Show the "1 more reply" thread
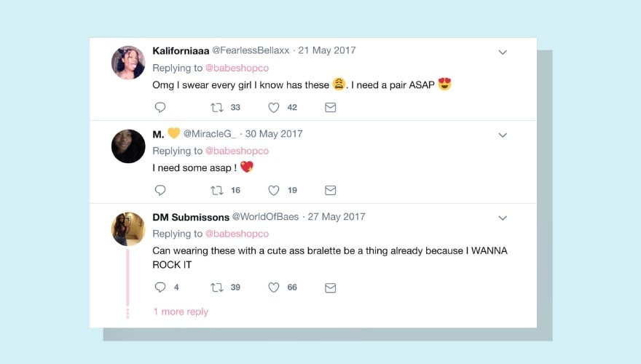Screen dimensions: 641x364 180,312
